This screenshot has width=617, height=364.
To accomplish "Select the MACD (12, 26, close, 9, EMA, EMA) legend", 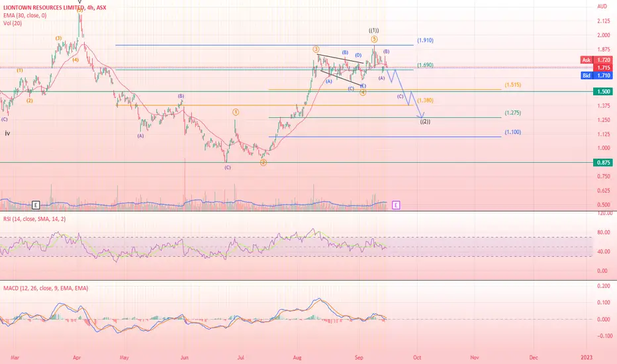I will 46,288.
